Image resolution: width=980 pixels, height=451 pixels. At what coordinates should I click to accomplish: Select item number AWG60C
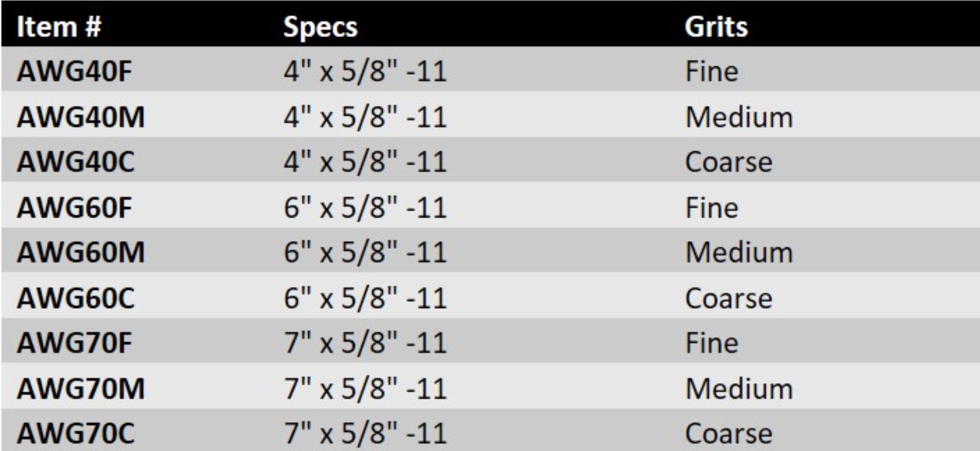[x=76, y=298]
